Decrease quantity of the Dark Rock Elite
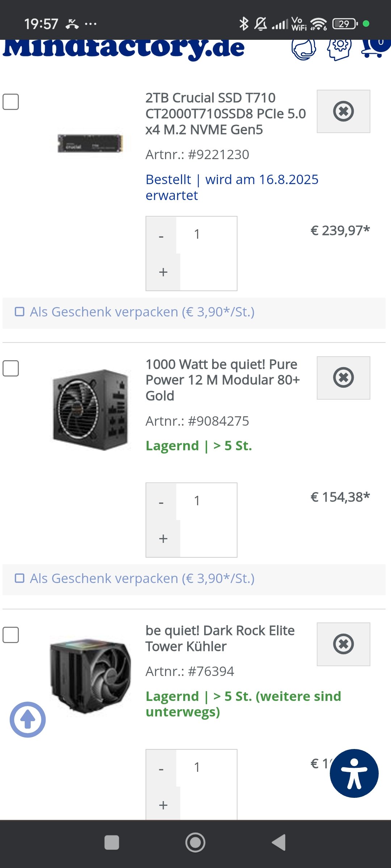The width and height of the screenshot is (391, 868). click(161, 769)
